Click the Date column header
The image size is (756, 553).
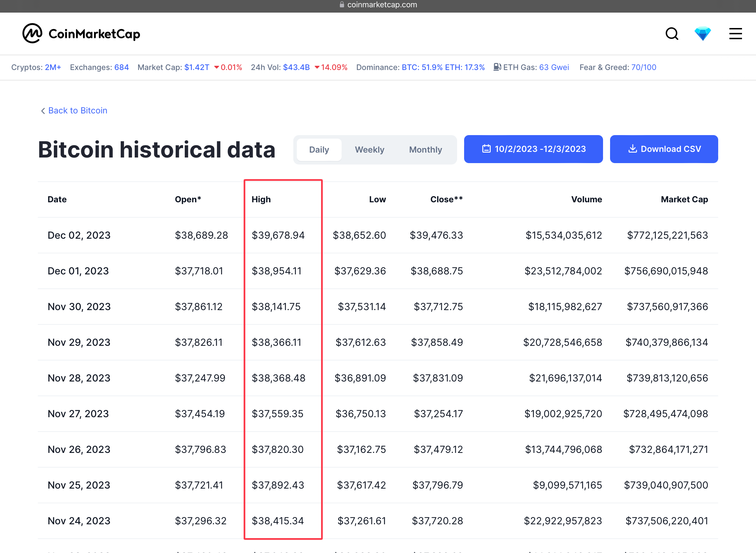[57, 199]
